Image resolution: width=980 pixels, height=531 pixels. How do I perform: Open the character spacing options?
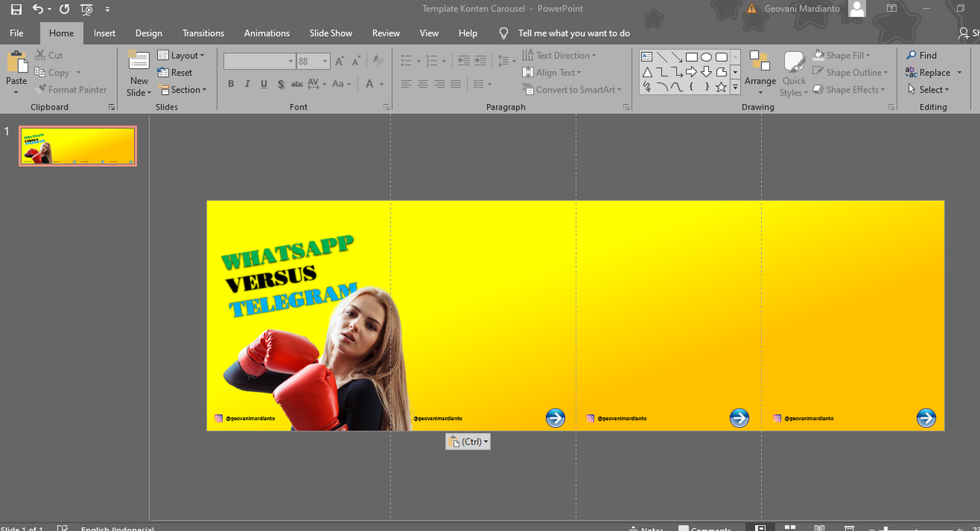point(317,84)
